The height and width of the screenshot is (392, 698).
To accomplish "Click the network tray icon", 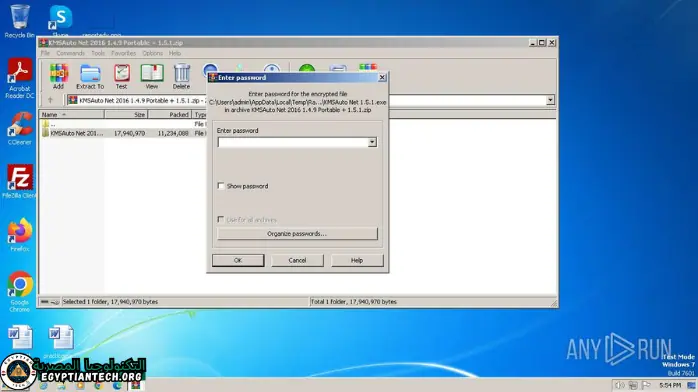I will point(633,385).
